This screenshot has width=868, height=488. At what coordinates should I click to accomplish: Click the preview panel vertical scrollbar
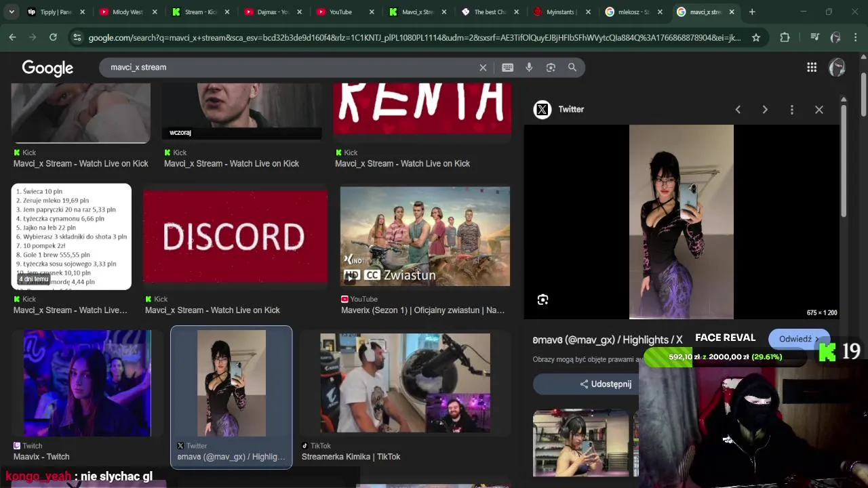(844, 163)
